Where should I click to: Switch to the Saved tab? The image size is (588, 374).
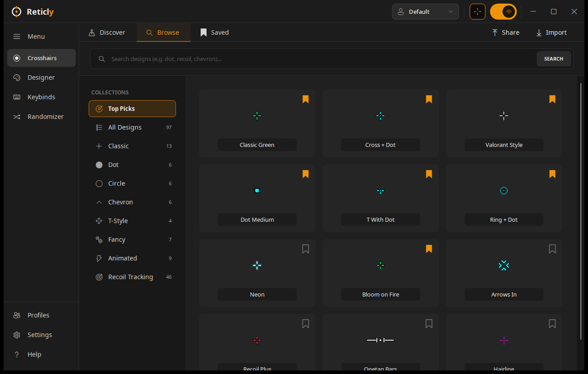pyautogui.click(x=215, y=33)
